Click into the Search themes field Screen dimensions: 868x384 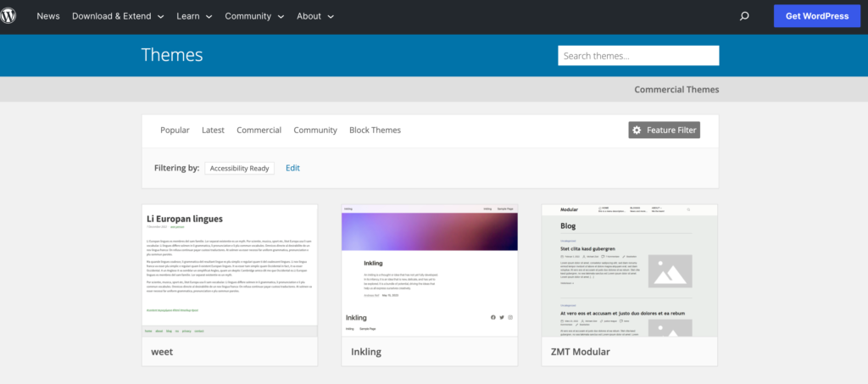[637, 56]
